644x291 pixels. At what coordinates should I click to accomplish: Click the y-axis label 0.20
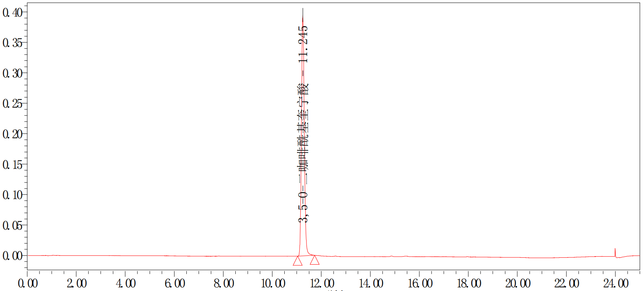[12, 134]
